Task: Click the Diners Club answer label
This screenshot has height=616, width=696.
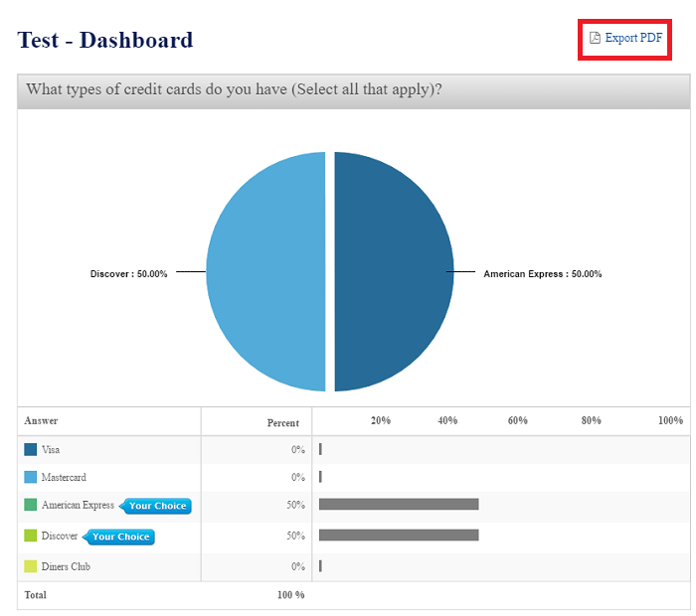Action: click(66, 566)
